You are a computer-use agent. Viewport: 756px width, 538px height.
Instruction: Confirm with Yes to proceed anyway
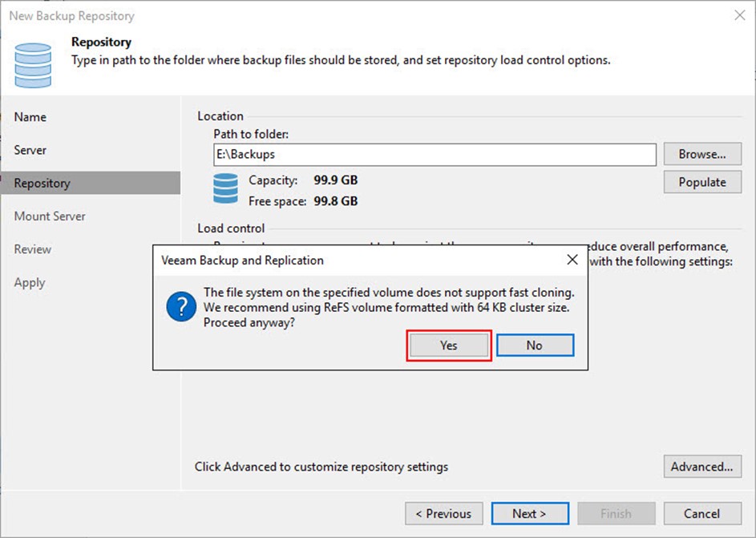pos(448,345)
